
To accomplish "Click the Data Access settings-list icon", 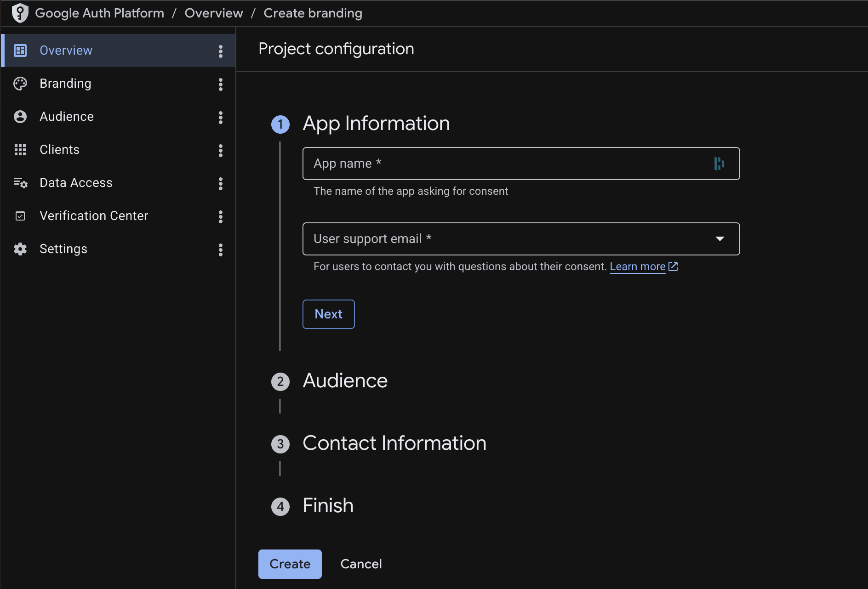I will pyautogui.click(x=20, y=183).
